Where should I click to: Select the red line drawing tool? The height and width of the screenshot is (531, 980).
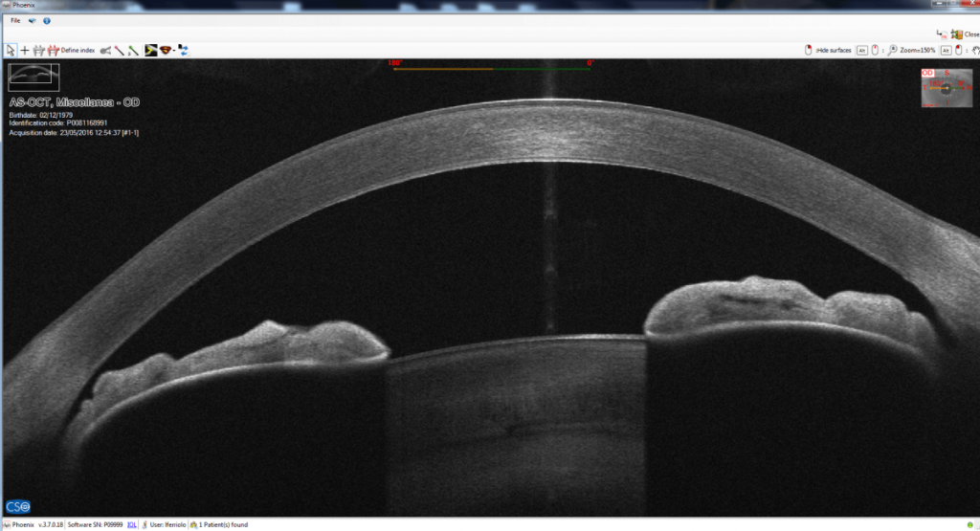(x=118, y=50)
